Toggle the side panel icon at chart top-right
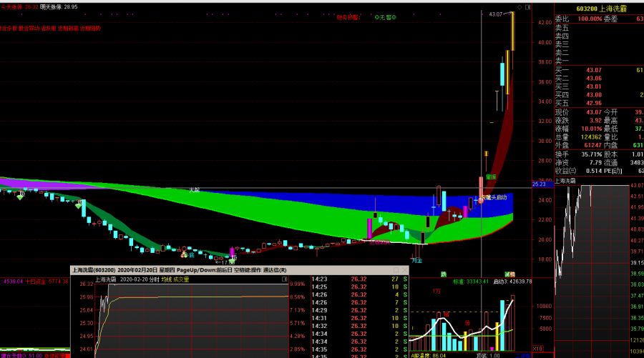This screenshot has height=358, width=644. coord(528,7)
